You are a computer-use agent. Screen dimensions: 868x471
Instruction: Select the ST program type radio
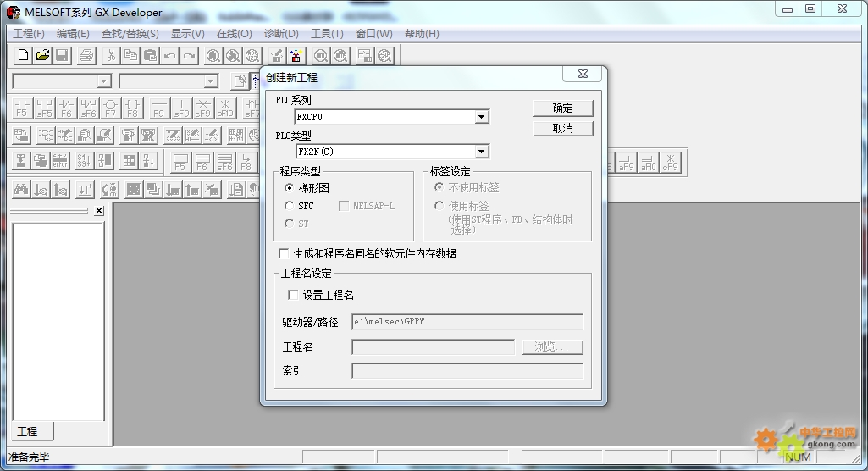click(289, 224)
